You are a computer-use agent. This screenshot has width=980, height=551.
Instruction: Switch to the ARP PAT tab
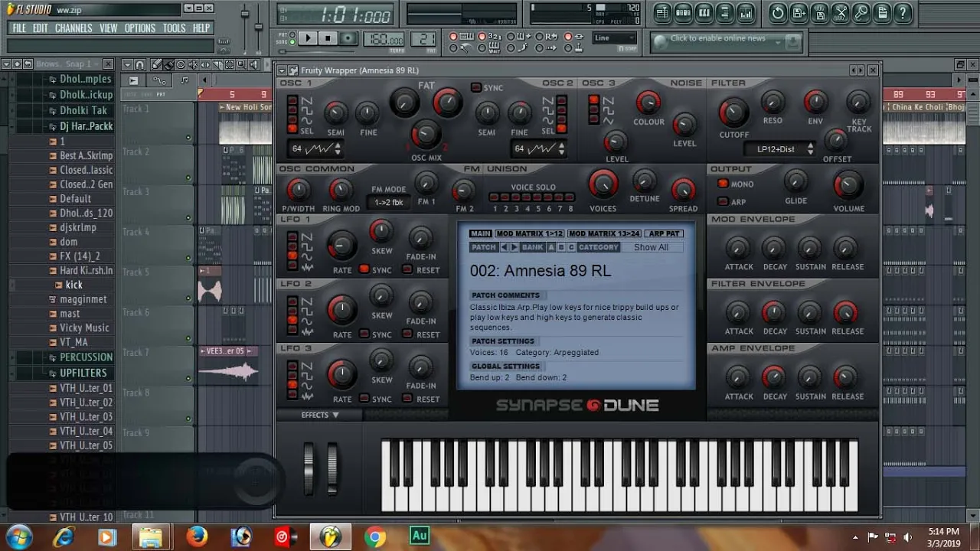664,233
